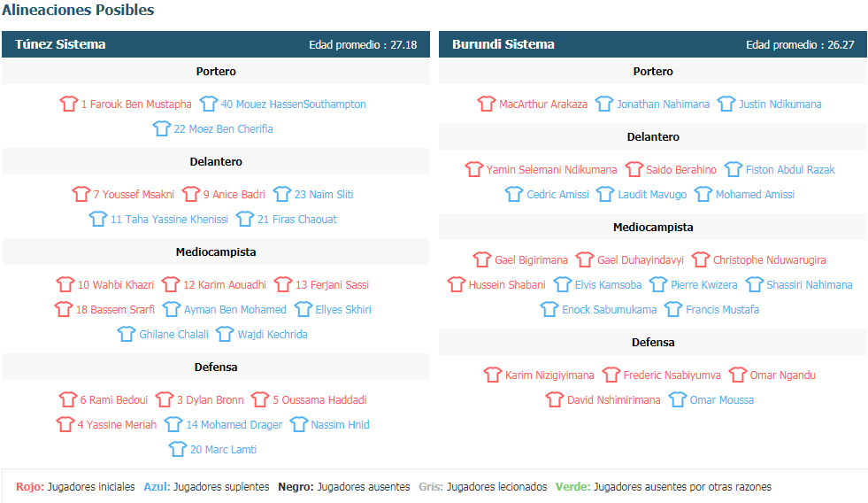The height and width of the screenshot is (503, 868).
Task: Open Fiston Abdul Razak player page
Action: coord(790,169)
